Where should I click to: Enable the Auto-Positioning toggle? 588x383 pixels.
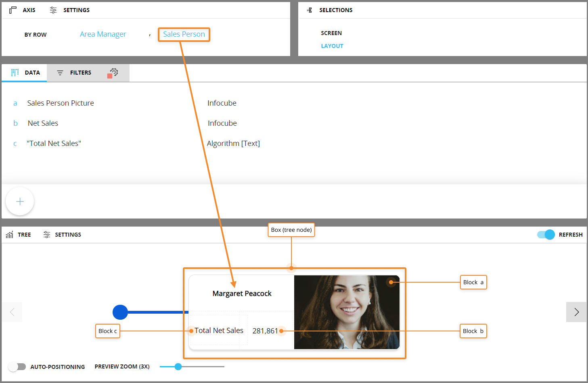(x=17, y=366)
